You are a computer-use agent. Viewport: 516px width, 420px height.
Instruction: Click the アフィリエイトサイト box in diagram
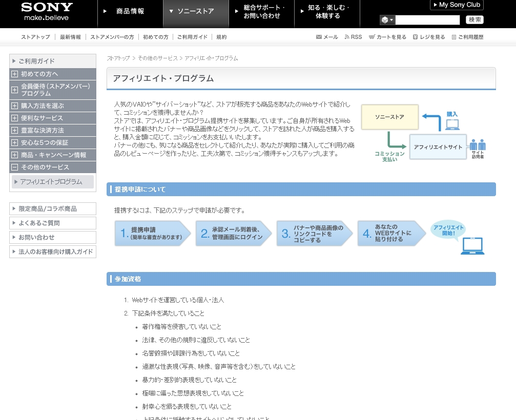pyautogui.click(x=438, y=147)
